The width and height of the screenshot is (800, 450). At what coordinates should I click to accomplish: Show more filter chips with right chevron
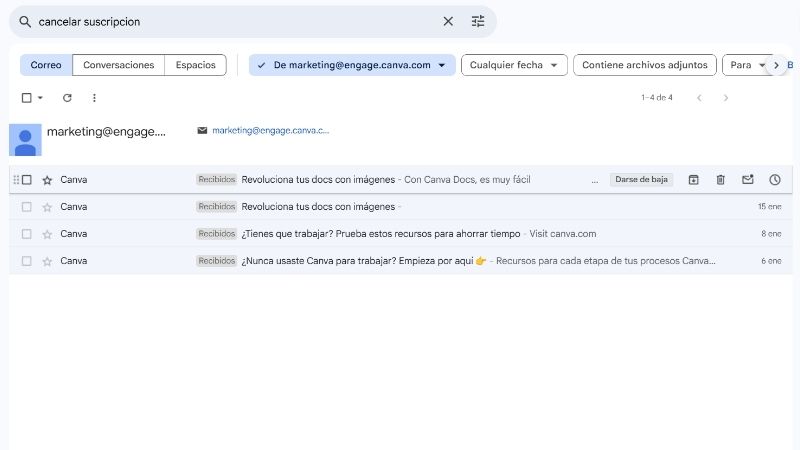click(x=776, y=65)
